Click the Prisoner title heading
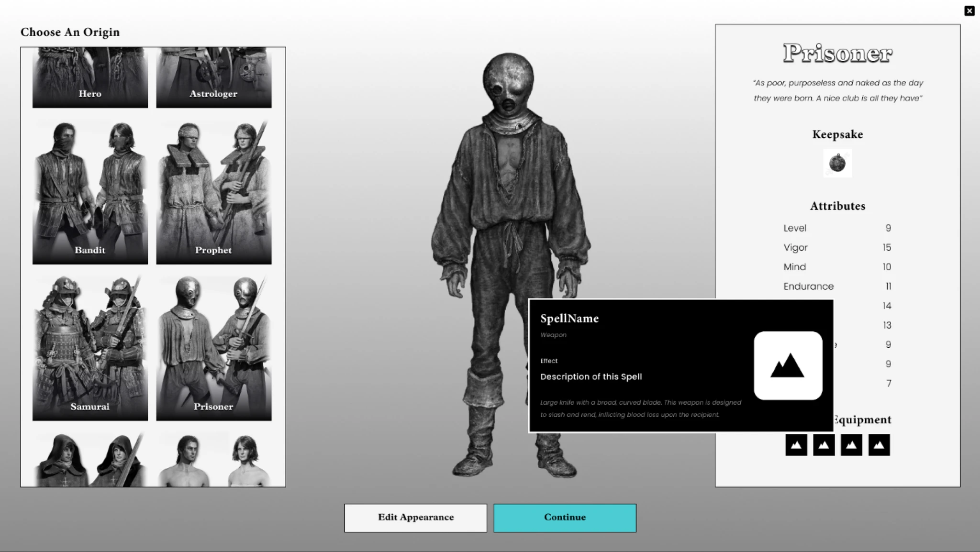 click(837, 53)
